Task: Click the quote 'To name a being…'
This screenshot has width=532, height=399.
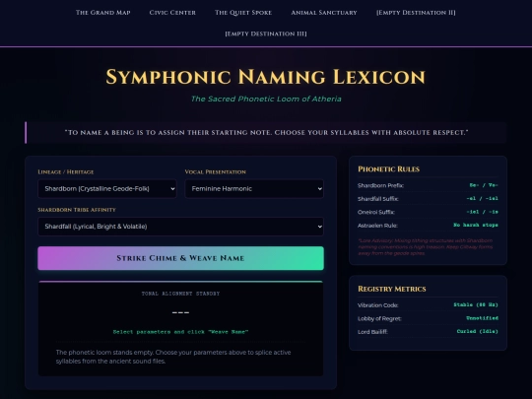Action: (266, 132)
